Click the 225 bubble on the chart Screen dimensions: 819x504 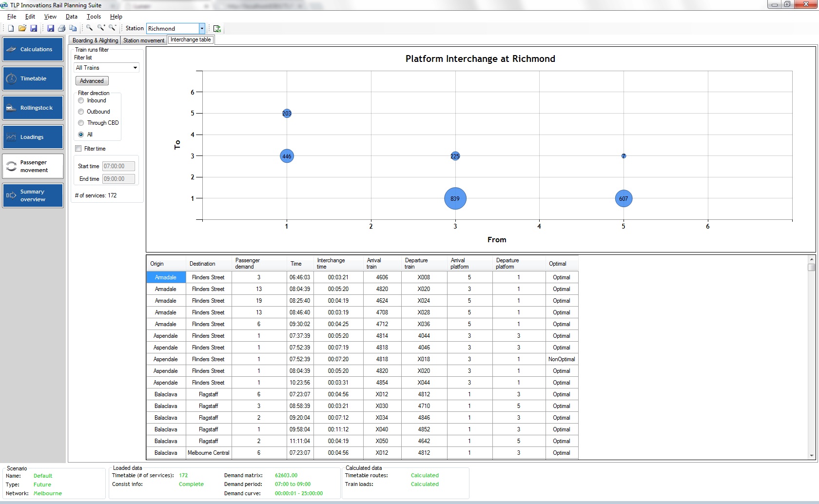coord(455,156)
